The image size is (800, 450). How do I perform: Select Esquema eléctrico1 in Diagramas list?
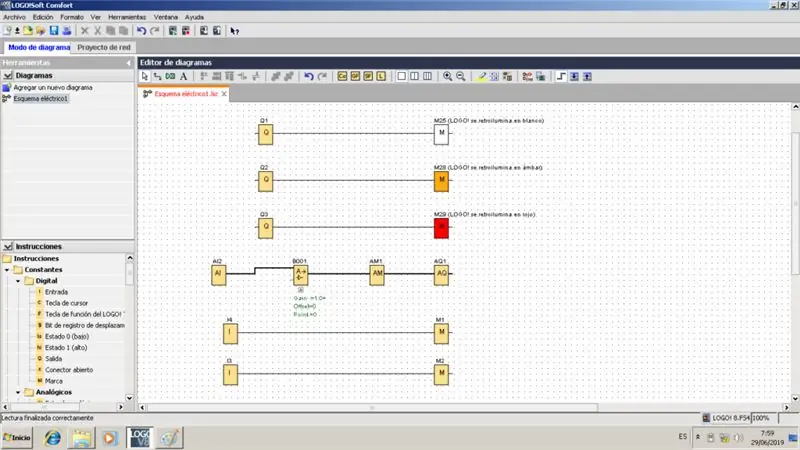click(40, 98)
